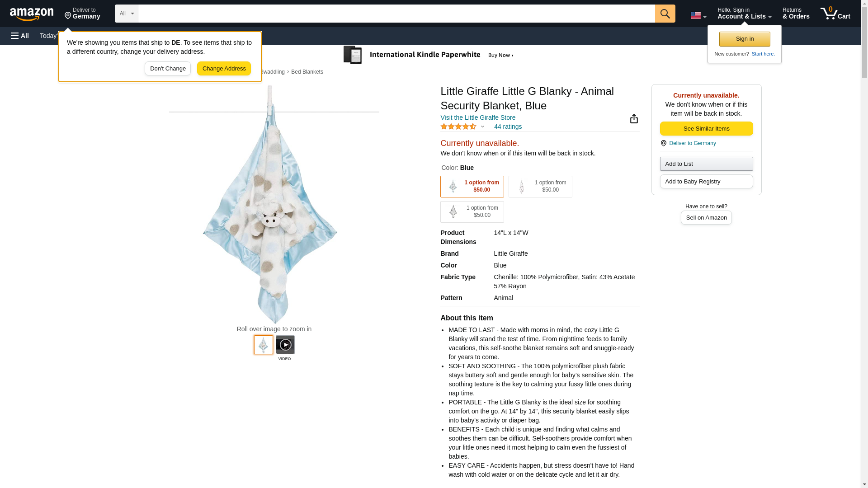
Task: Open the shopping cart
Action: pyautogui.click(x=835, y=14)
